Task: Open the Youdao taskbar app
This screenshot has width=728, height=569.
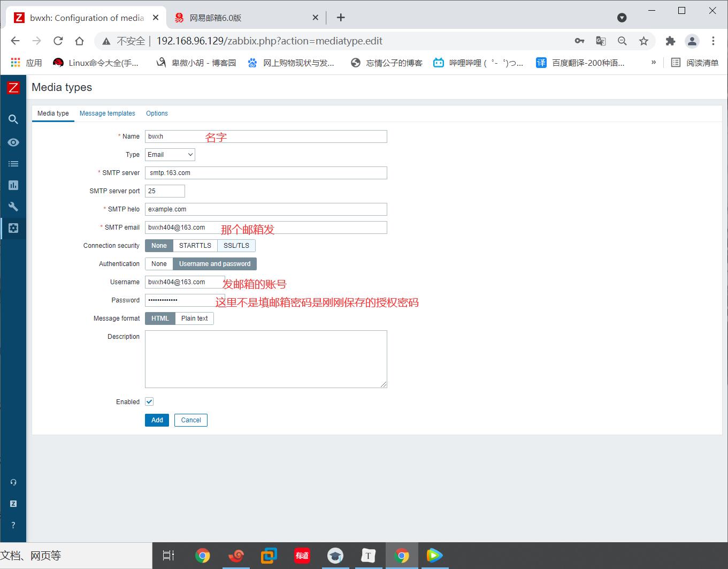Action: 302,556
